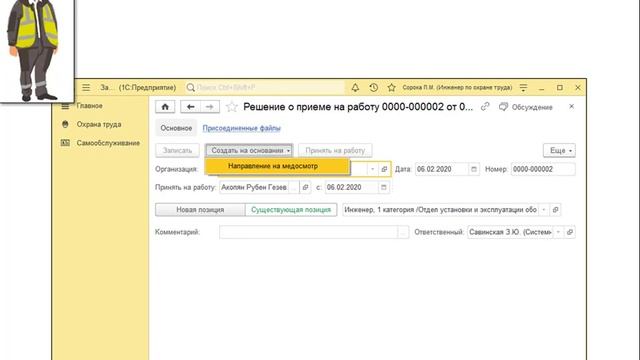
Task: Select Существующая позиция toggle
Action: 291,210
